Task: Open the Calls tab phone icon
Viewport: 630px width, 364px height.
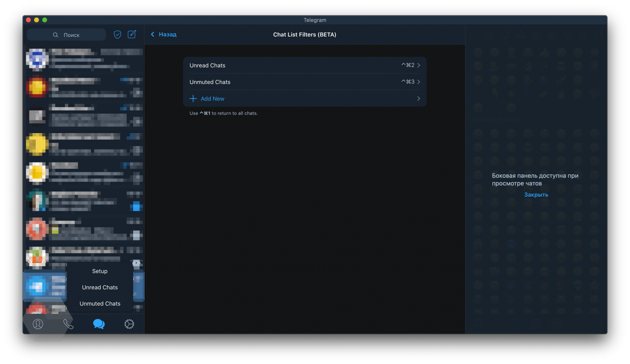Action: pyautogui.click(x=68, y=324)
